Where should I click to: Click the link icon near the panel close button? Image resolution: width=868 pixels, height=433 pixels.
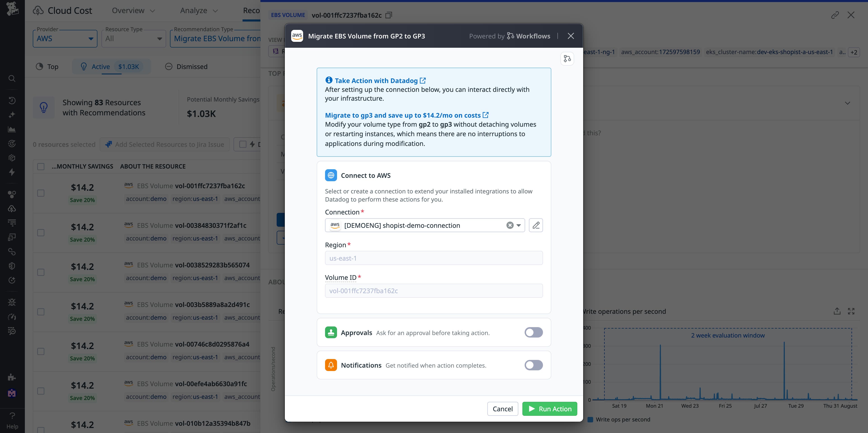pos(835,15)
